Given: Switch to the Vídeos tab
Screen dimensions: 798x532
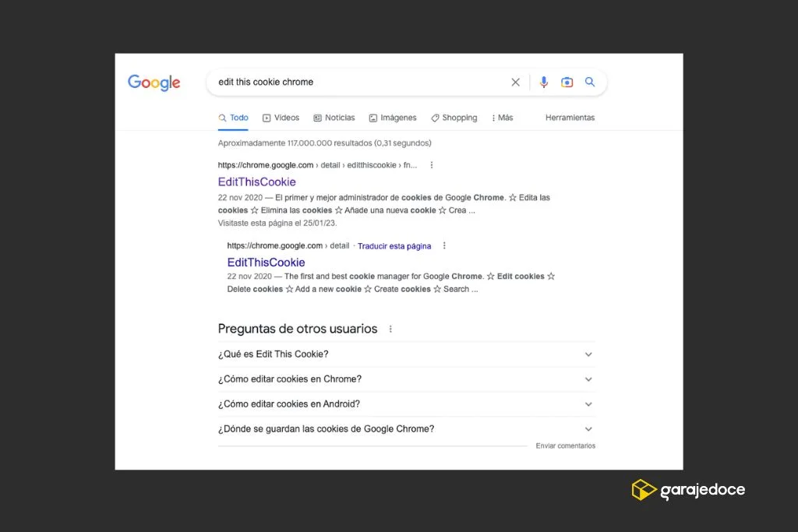Looking at the screenshot, I should click(x=281, y=118).
